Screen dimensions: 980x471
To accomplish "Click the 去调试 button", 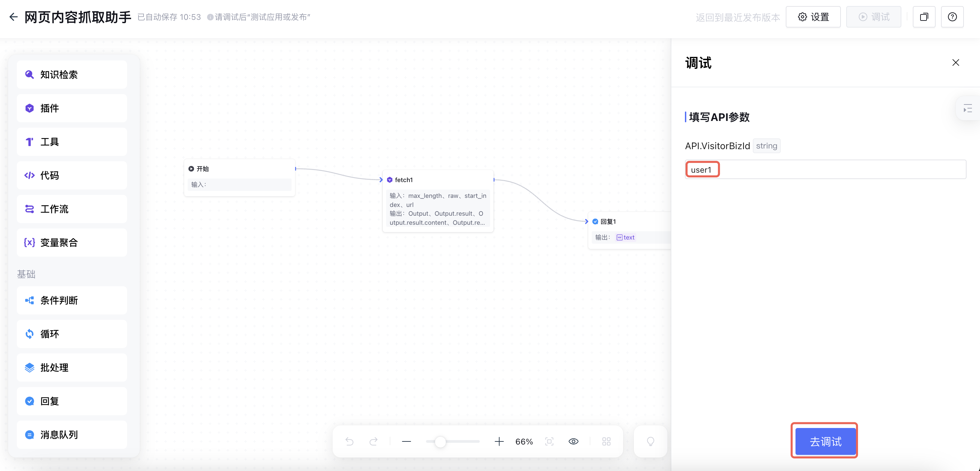I will point(825,441).
